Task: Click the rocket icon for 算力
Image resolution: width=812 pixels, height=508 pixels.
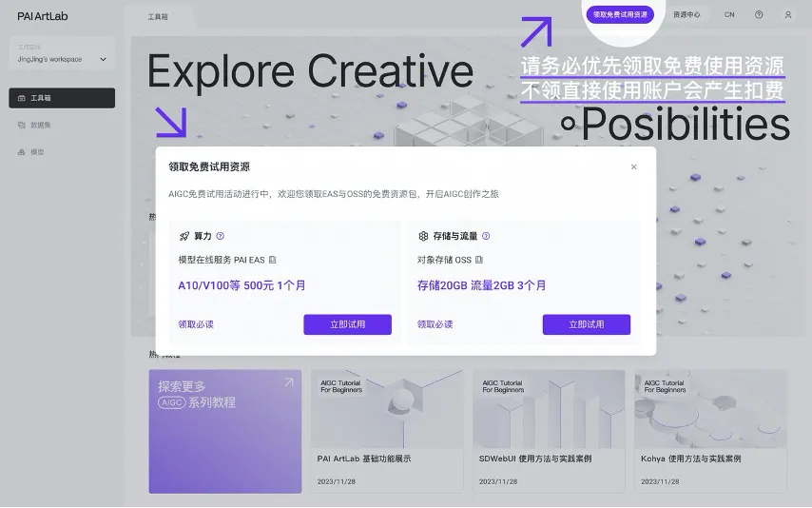Action: [184, 236]
